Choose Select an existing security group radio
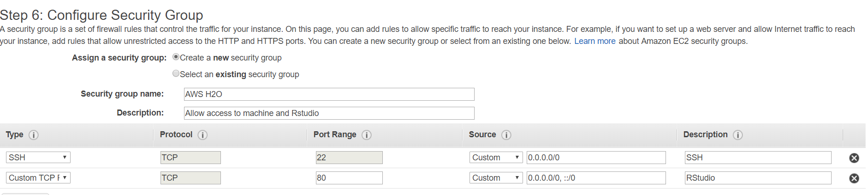This screenshot has width=868, height=195. [176, 73]
